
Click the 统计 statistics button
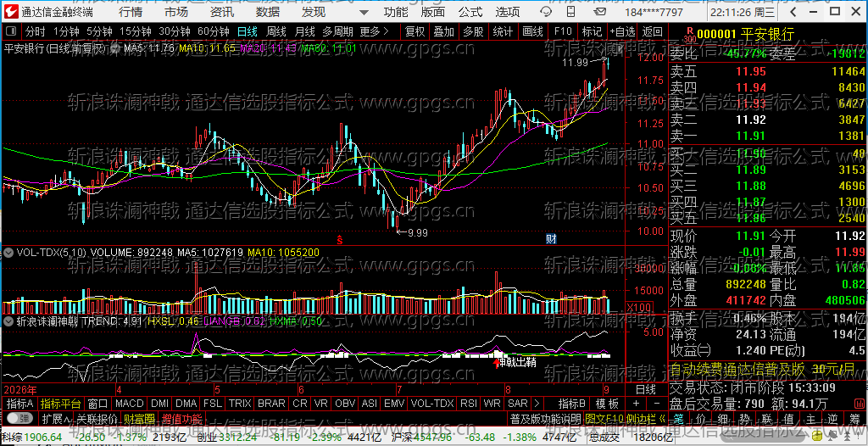coord(503,31)
